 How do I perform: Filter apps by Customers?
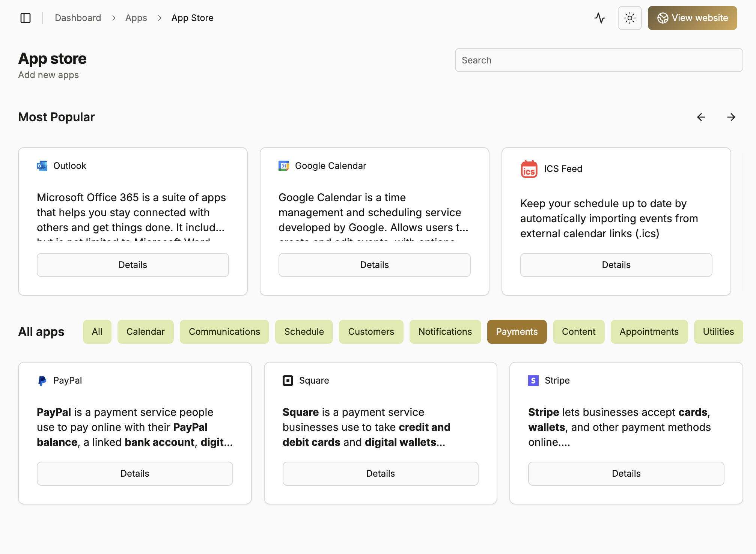tap(371, 332)
